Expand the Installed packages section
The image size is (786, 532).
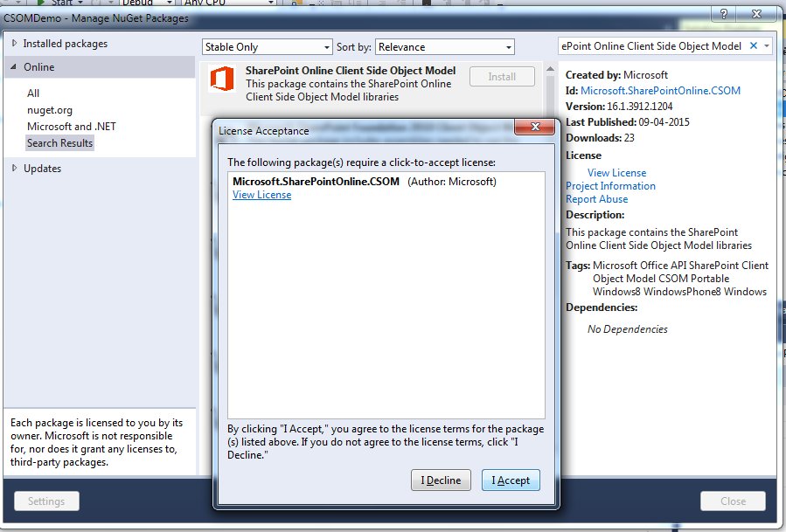tap(15, 44)
